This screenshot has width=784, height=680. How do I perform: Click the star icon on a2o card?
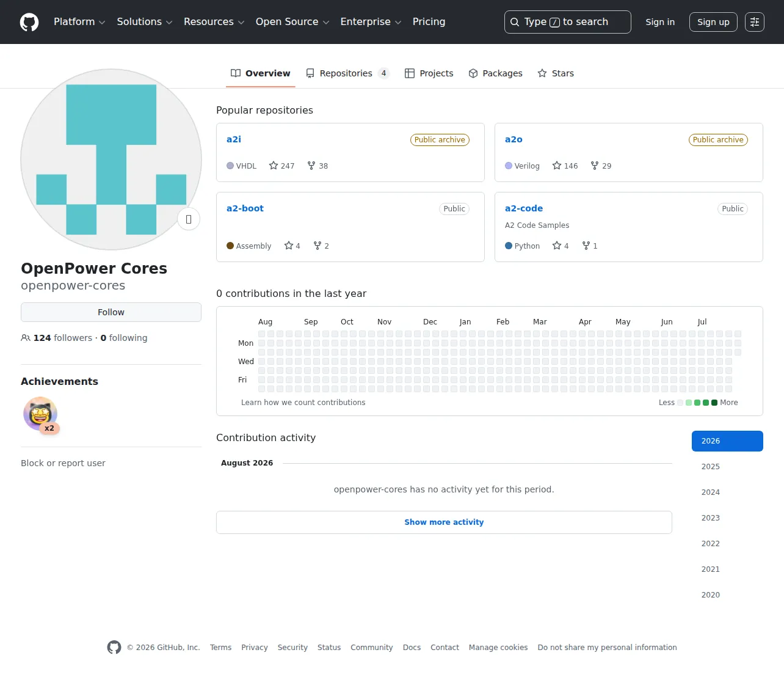[557, 166]
